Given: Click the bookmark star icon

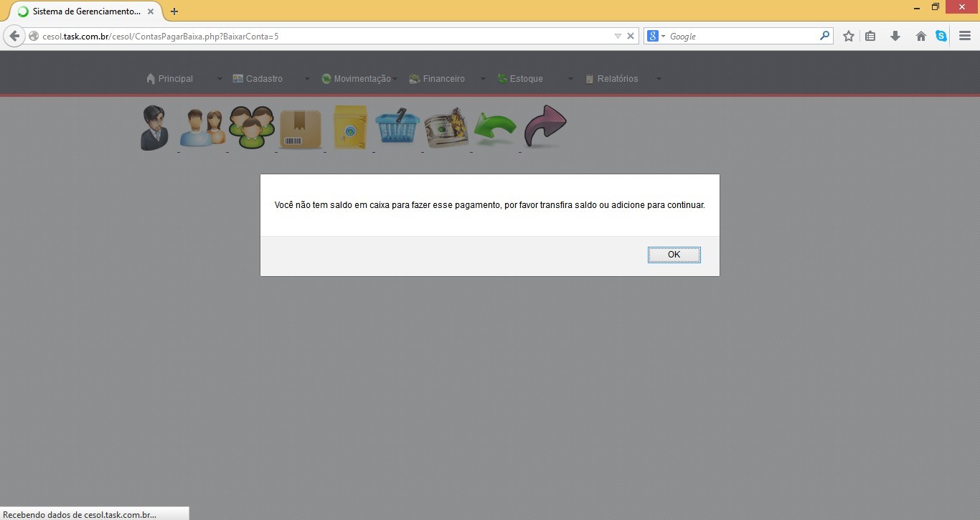Looking at the screenshot, I should (x=849, y=36).
